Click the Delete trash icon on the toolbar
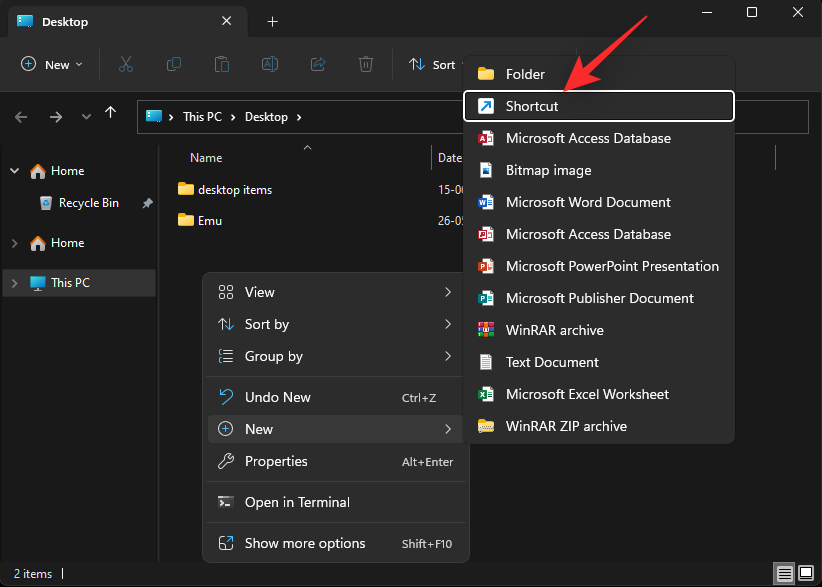Image resolution: width=822 pixels, height=587 pixels. click(365, 63)
